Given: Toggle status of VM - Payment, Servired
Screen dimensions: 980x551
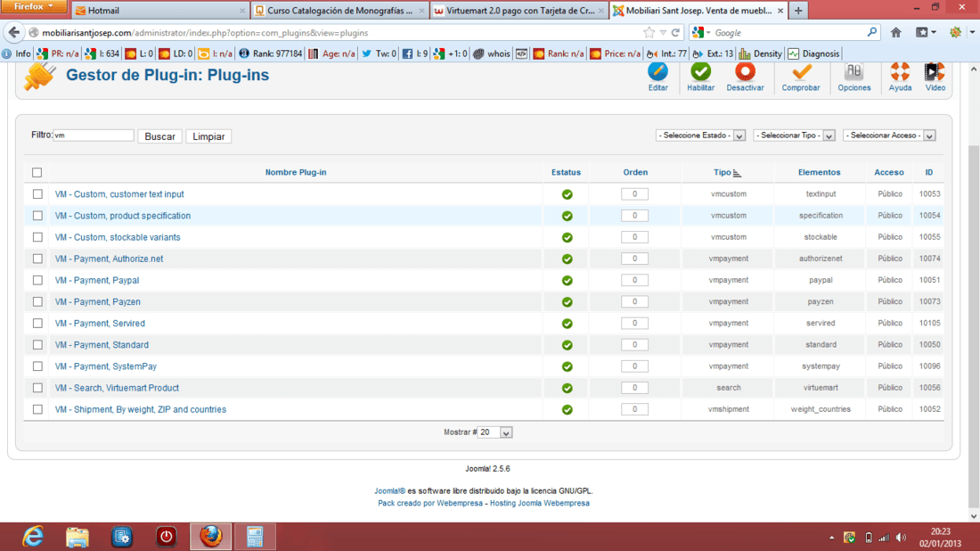Looking at the screenshot, I should [x=567, y=324].
